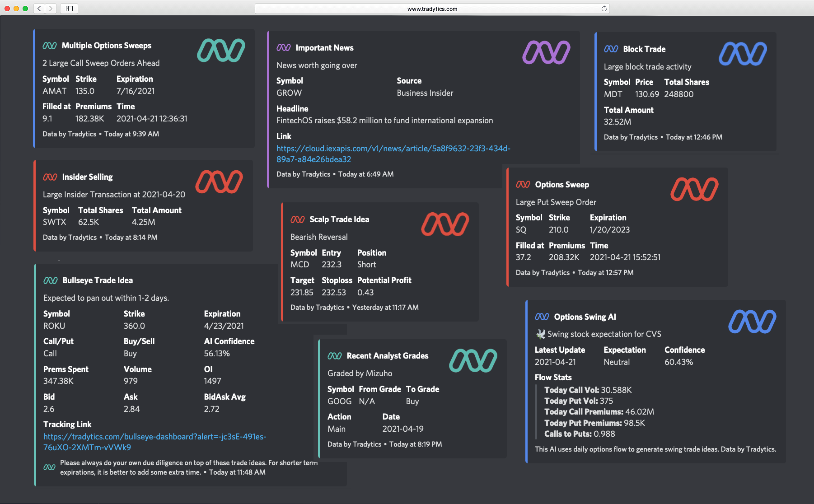Click the dove emoji in the Options Swing AI card

point(540,333)
